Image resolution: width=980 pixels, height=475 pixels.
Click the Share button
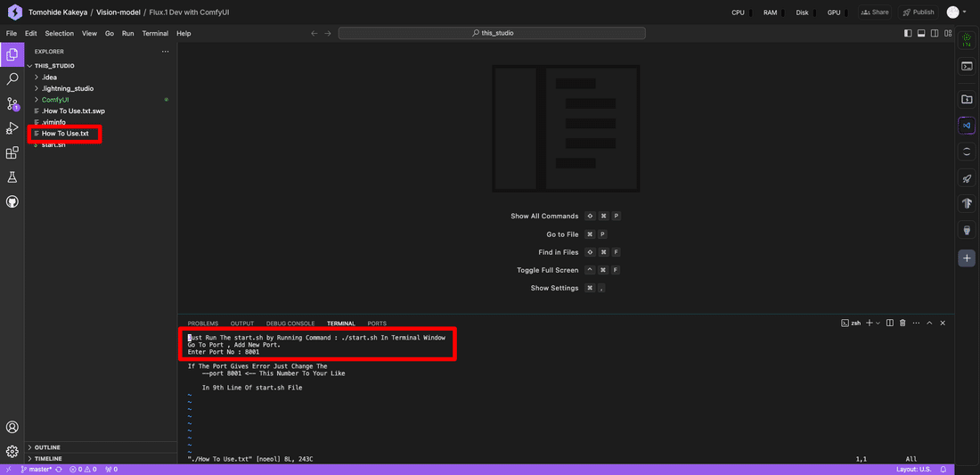click(x=875, y=12)
